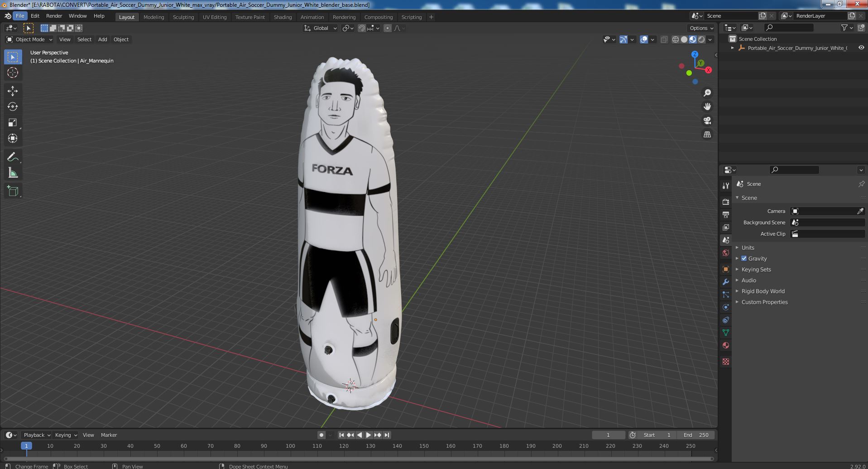Select the Move tool in the toolbar
The image size is (868, 469).
13,91
